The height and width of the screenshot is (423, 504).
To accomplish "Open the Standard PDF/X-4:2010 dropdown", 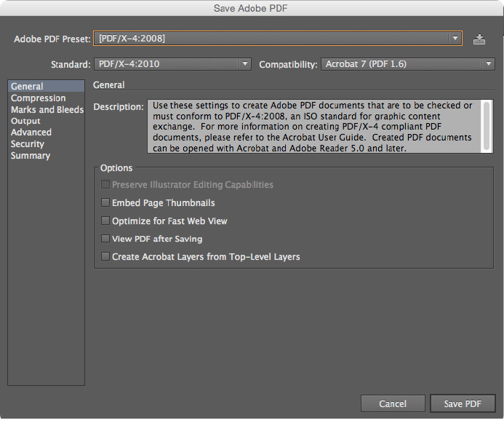I will [x=172, y=64].
